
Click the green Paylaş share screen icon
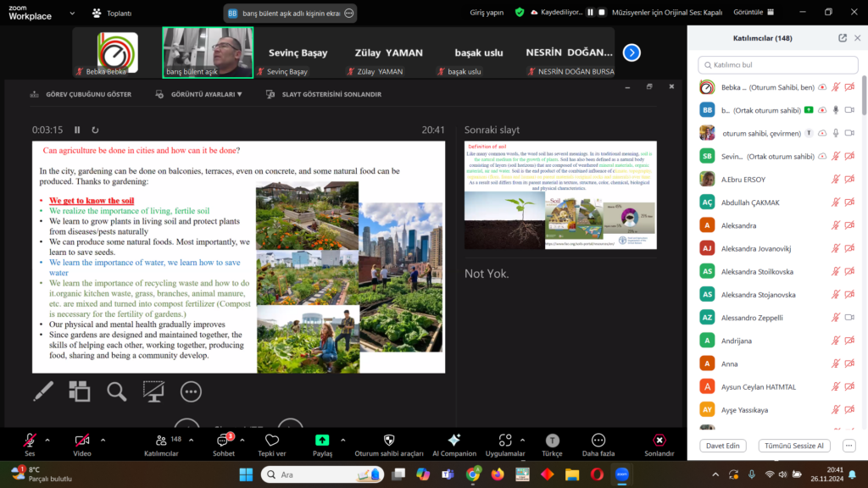(x=322, y=441)
